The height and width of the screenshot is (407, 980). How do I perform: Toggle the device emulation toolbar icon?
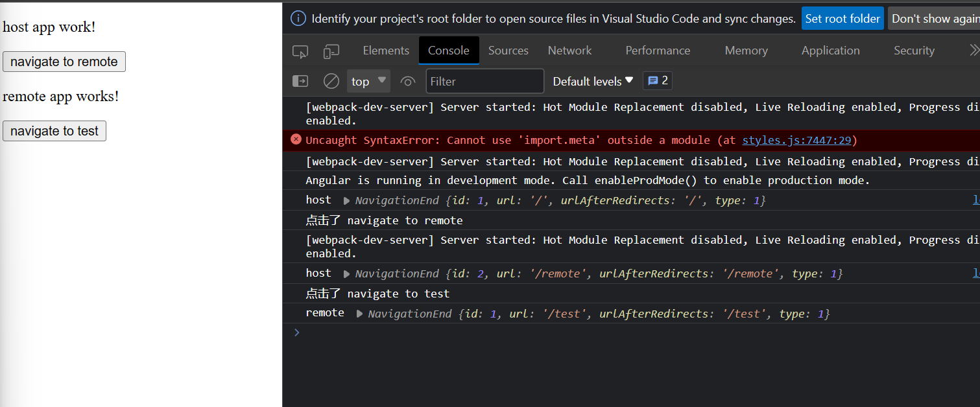coord(331,51)
